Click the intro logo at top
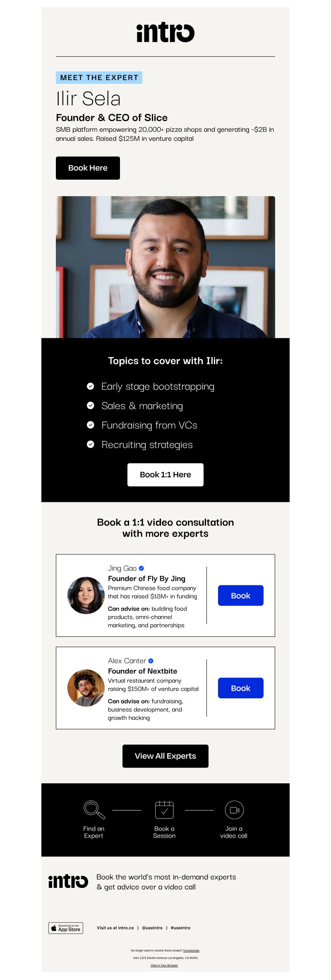This screenshot has width=331, height=980. point(165,33)
